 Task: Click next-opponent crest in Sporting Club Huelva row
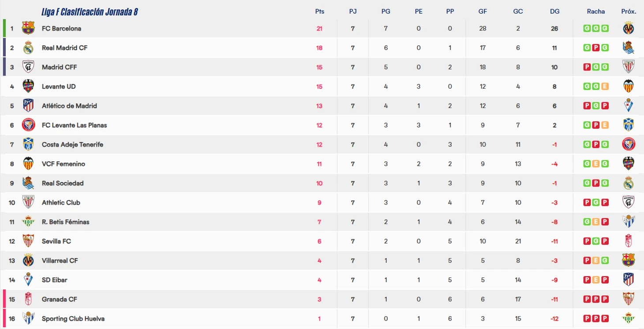628,318
